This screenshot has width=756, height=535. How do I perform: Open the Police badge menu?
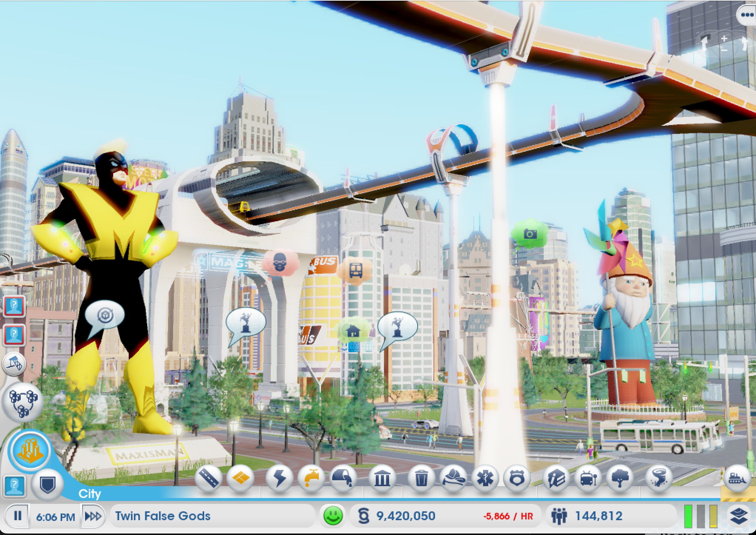pyautogui.click(x=517, y=478)
